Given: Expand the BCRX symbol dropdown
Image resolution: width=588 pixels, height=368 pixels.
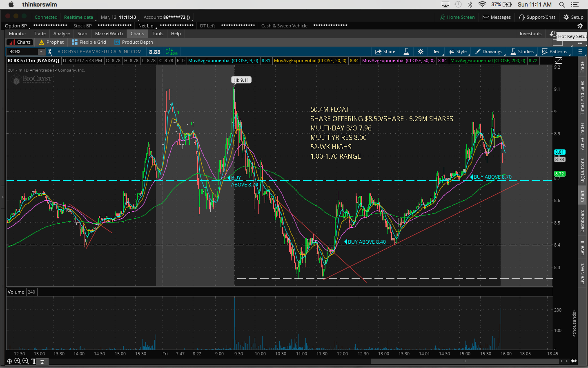Looking at the screenshot, I should pyautogui.click(x=41, y=52).
